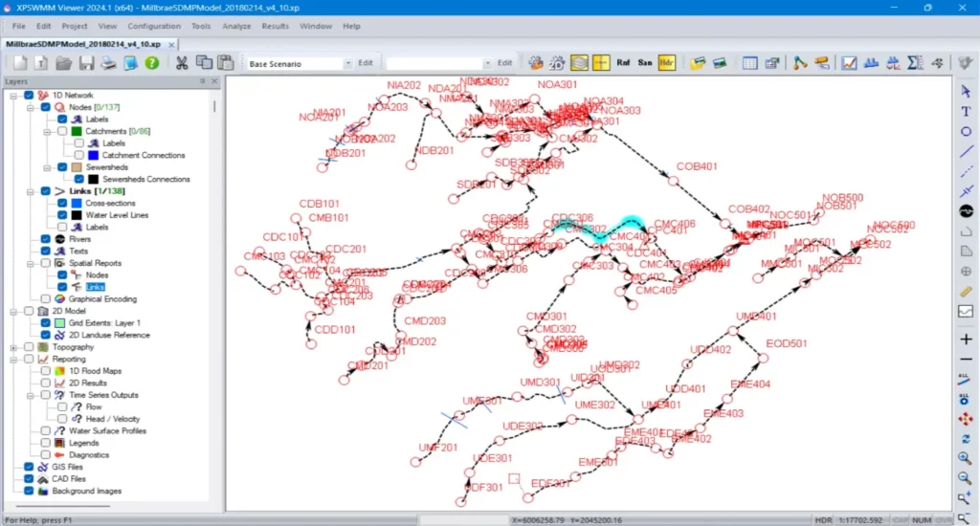Click the red Pan arrows icon
Viewport: 980px width, 526px height.
pyautogui.click(x=966, y=419)
